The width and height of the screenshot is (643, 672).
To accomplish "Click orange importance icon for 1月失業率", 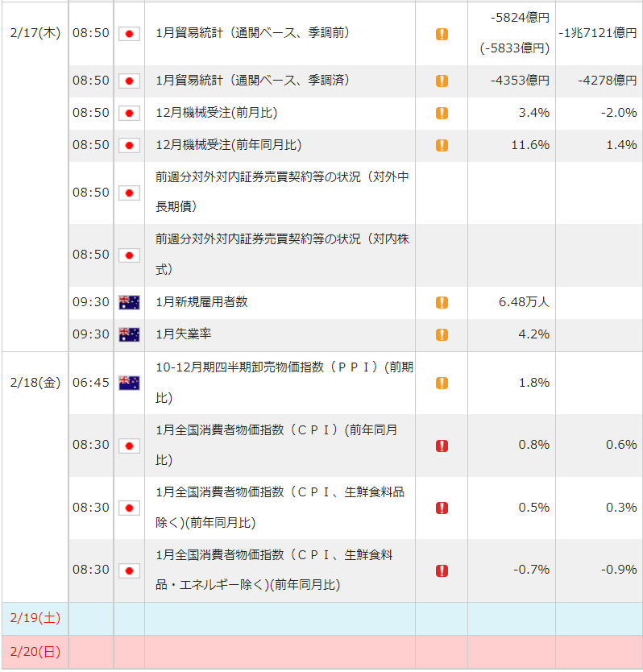I will [x=442, y=334].
